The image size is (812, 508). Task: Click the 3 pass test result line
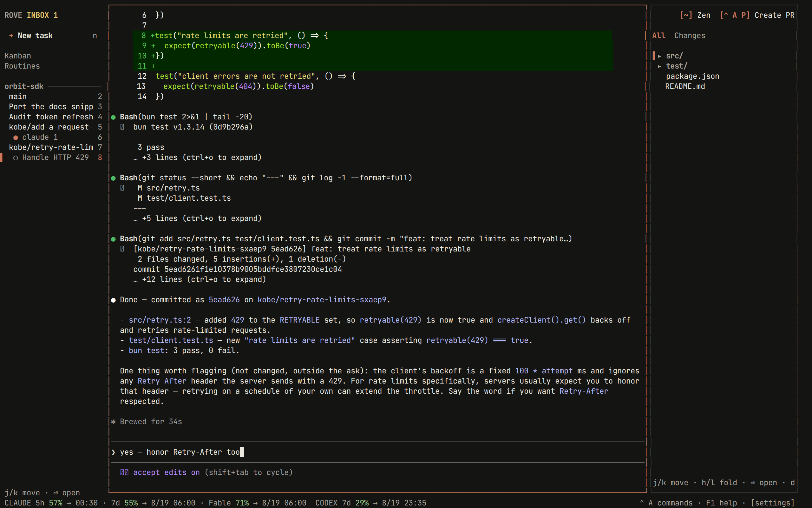coord(151,148)
